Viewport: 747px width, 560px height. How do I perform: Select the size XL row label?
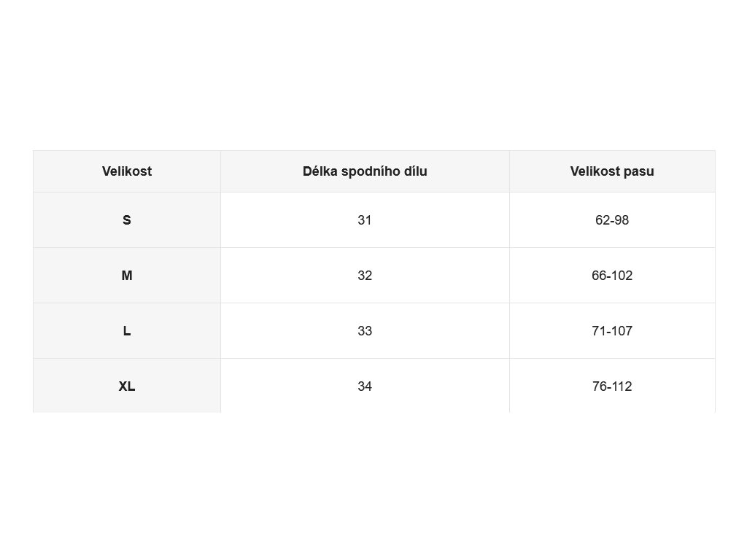pyautogui.click(x=127, y=386)
